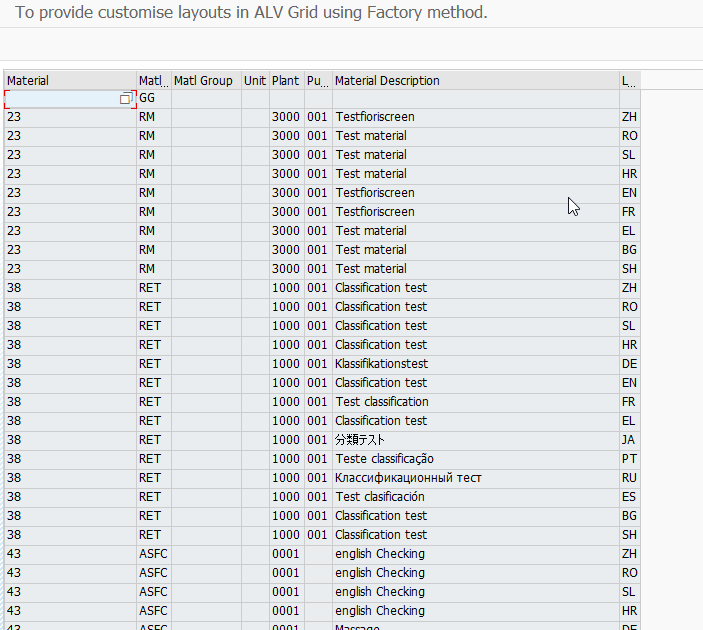This screenshot has height=630, width=703.
Task: Select the Unit column header
Action: point(255,81)
